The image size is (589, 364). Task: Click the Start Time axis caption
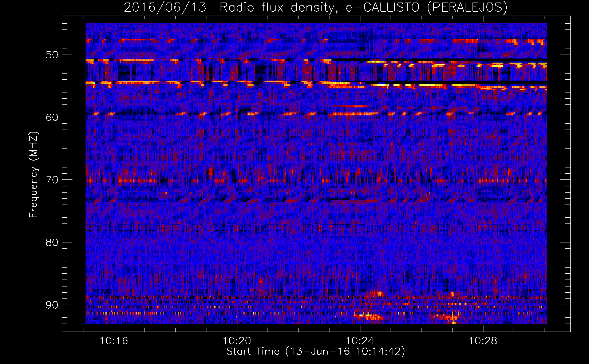(316, 352)
